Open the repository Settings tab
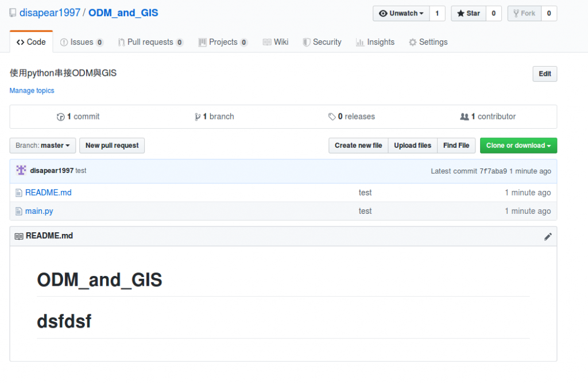 point(428,42)
